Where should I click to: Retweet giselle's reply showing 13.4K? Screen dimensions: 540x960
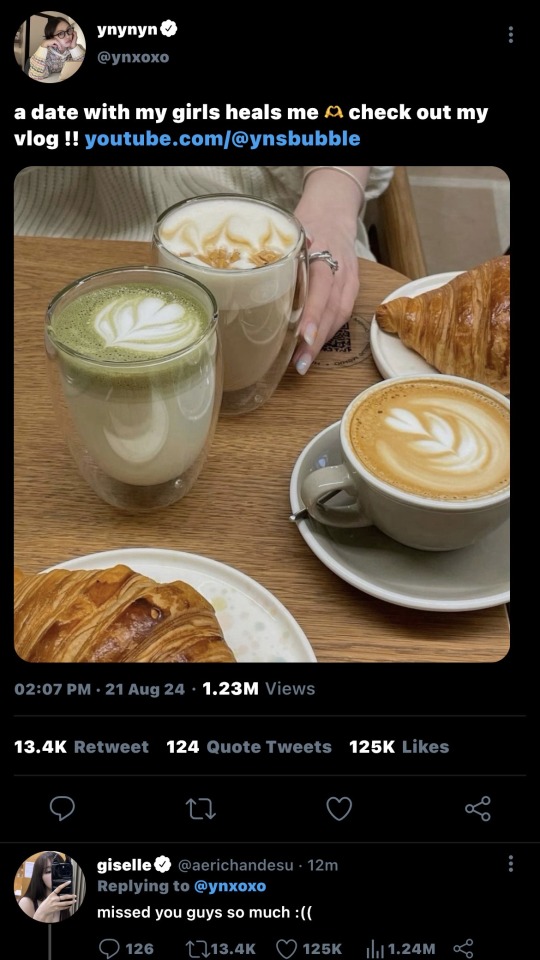tap(222, 948)
